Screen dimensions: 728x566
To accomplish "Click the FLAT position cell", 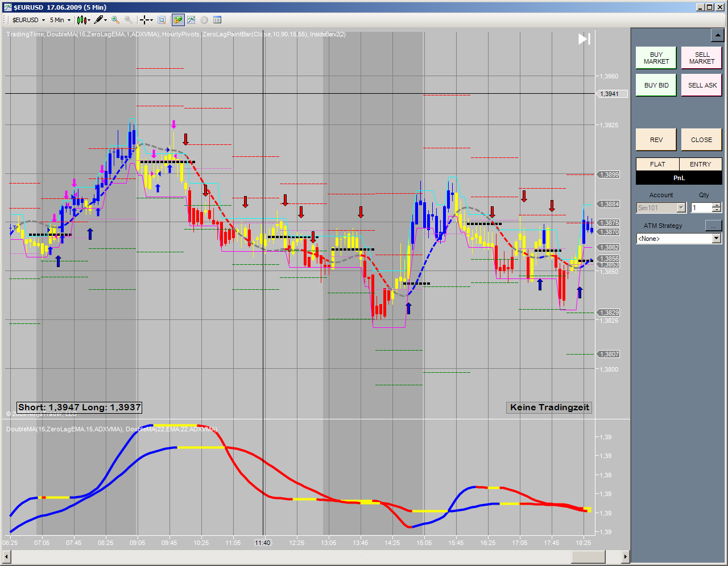I will [657, 164].
